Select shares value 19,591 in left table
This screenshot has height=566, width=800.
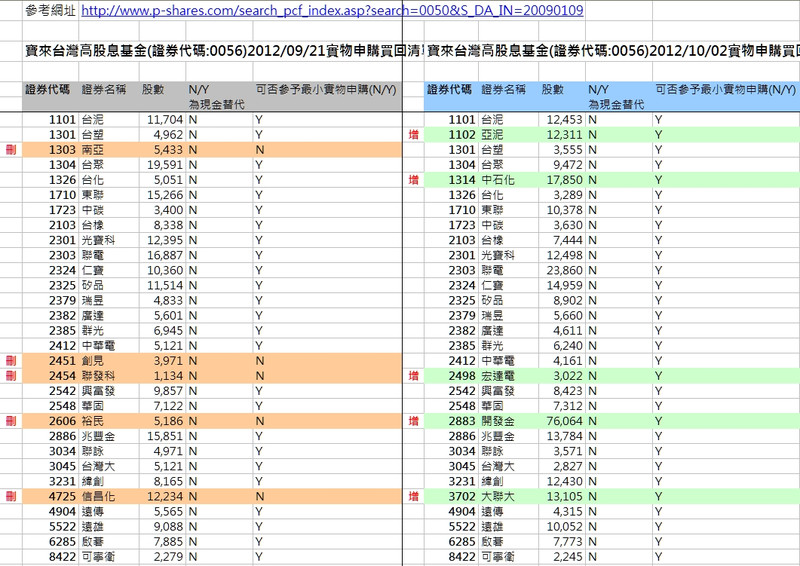click(165, 165)
